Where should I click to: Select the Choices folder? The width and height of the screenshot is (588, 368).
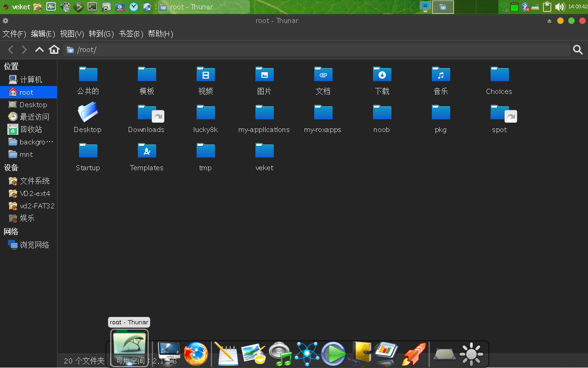click(x=499, y=80)
